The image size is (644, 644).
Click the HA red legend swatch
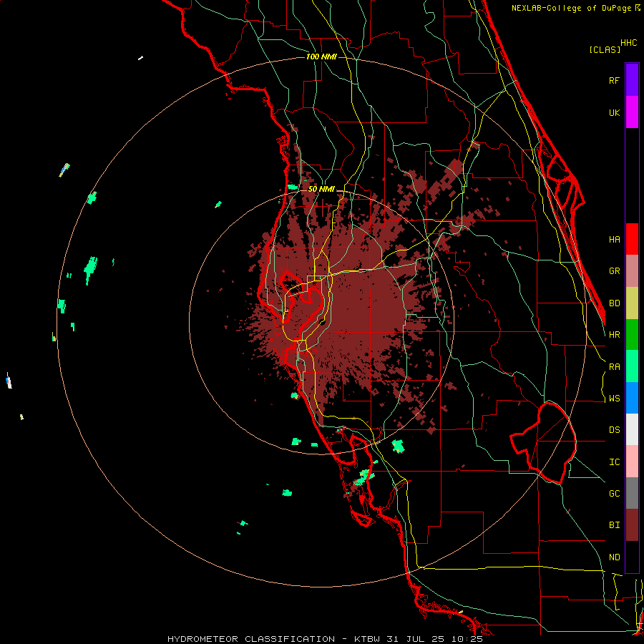tap(632, 239)
